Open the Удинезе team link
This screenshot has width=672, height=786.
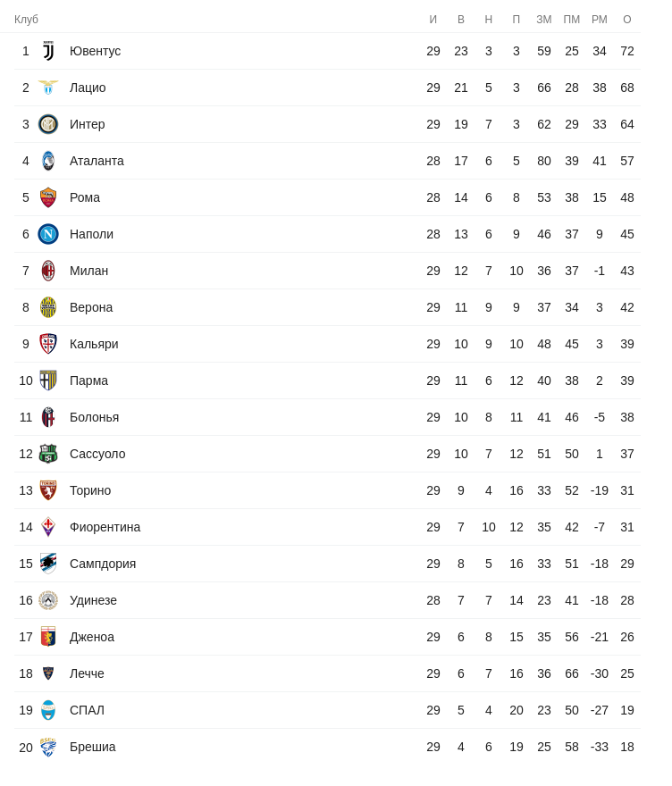tap(93, 600)
